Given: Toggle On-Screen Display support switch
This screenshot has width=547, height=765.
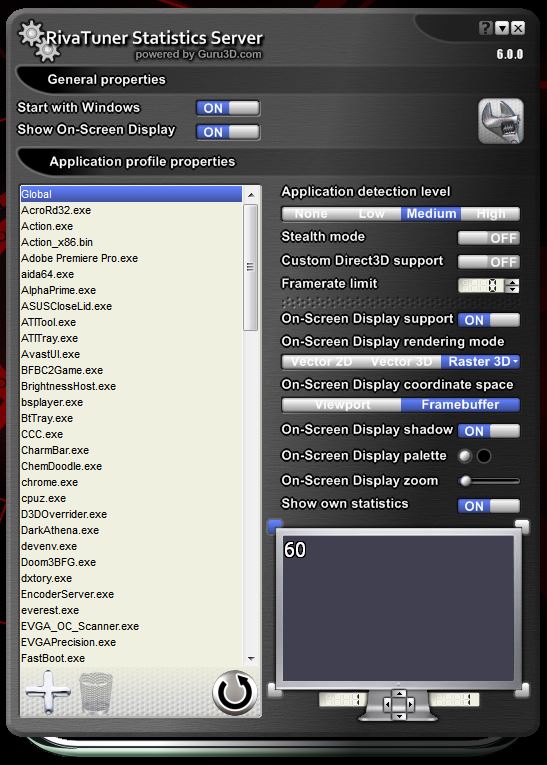Looking at the screenshot, I should (488, 320).
